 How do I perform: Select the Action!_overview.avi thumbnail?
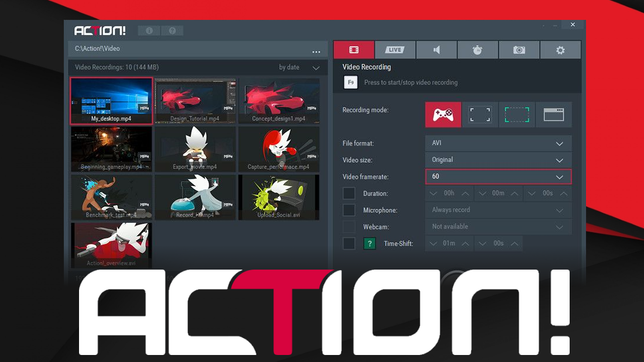pyautogui.click(x=111, y=246)
